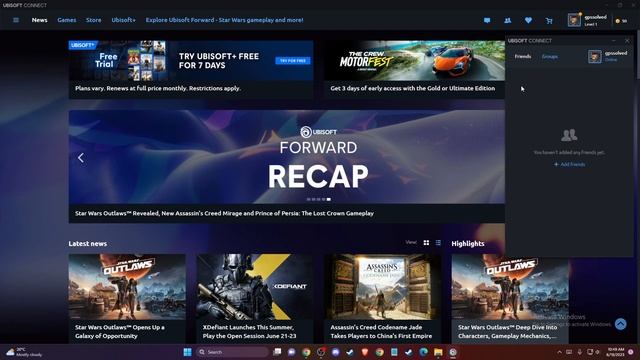Image resolution: width=640 pixels, height=360 pixels.
Task: Open Star Wars Outlaws Deep Dive highlight
Action: [510, 298]
